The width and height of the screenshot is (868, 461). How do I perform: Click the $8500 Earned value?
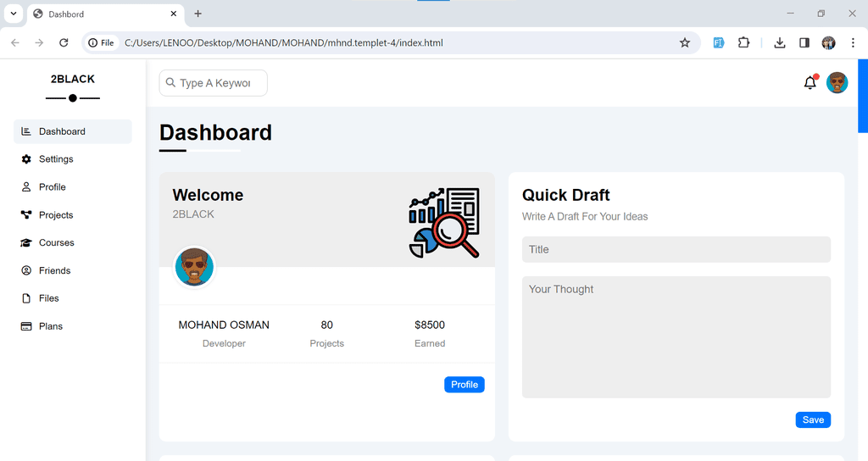[430, 325]
